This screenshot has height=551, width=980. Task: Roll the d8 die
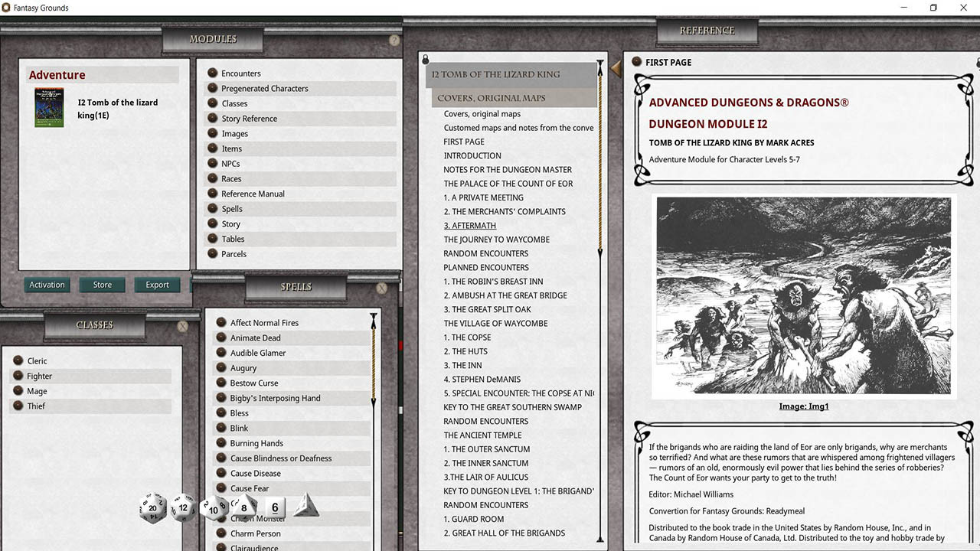click(243, 506)
